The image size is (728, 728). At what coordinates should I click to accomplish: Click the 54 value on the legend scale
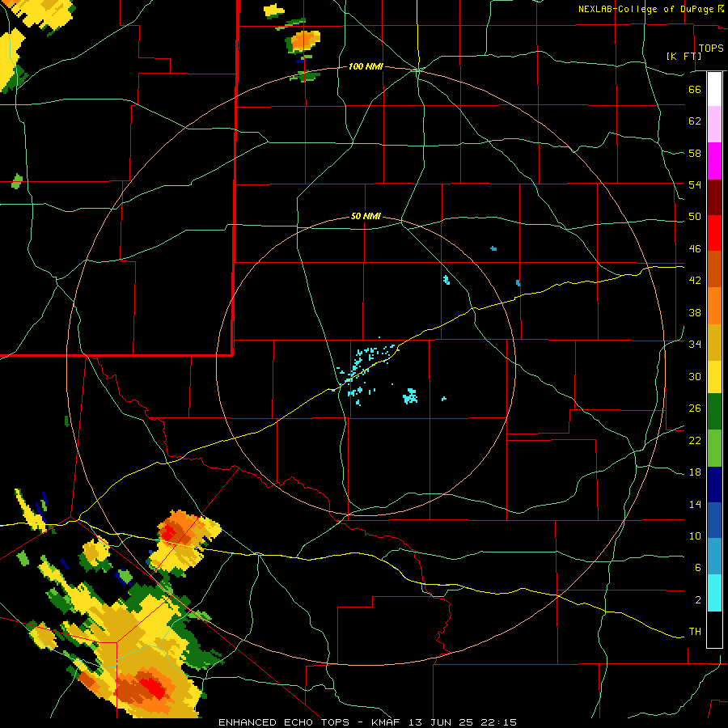point(695,184)
